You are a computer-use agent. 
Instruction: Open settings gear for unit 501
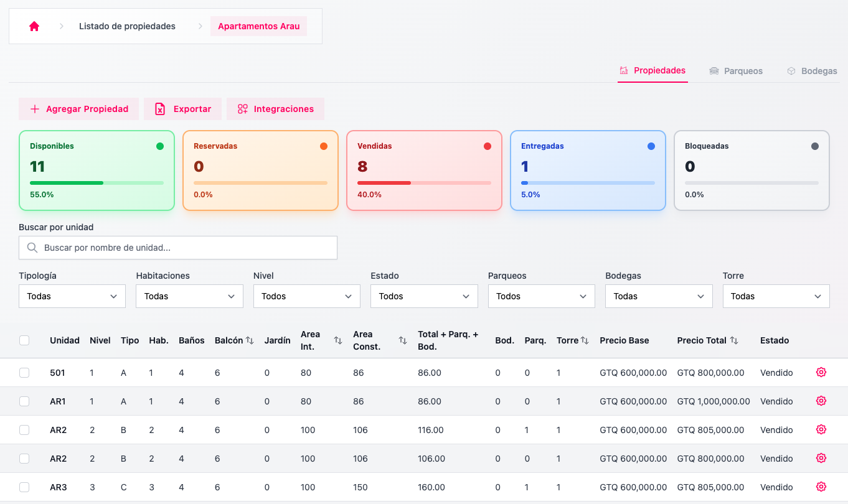coord(821,372)
